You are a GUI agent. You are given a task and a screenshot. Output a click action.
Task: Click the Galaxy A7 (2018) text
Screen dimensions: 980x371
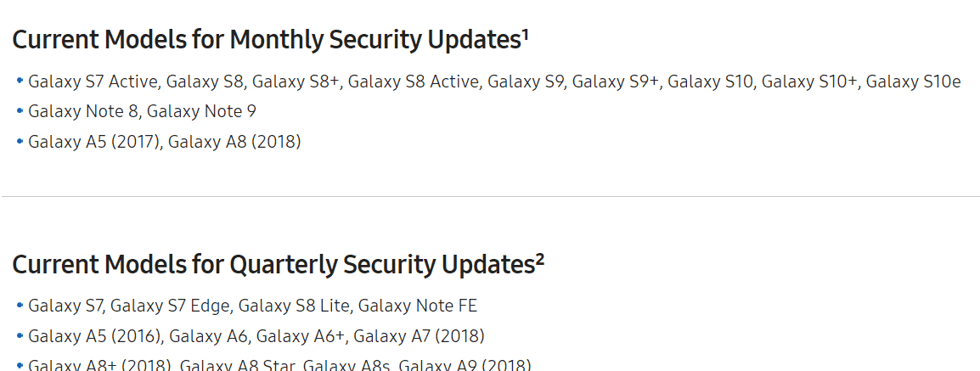[419, 336]
